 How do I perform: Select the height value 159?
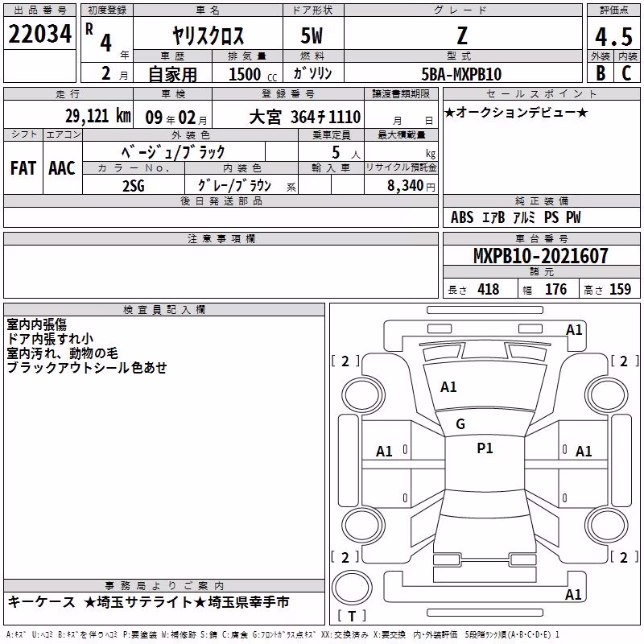pyautogui.click(x=620, y=290)
